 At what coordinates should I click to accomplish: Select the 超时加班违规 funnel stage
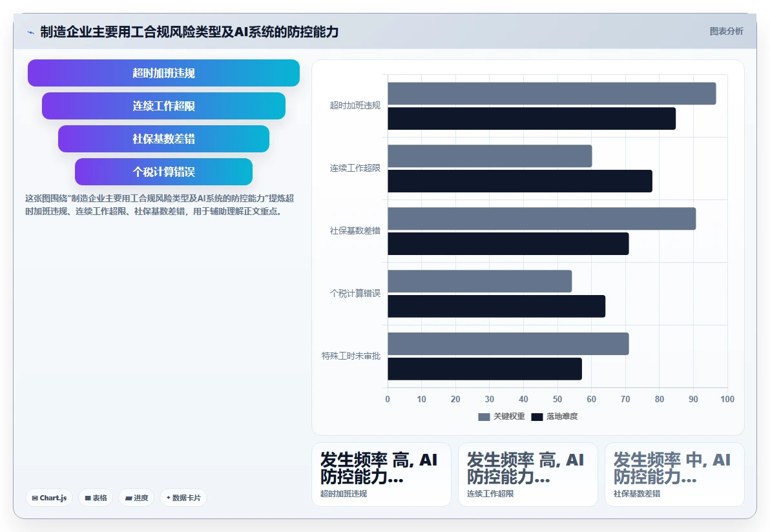163,73
